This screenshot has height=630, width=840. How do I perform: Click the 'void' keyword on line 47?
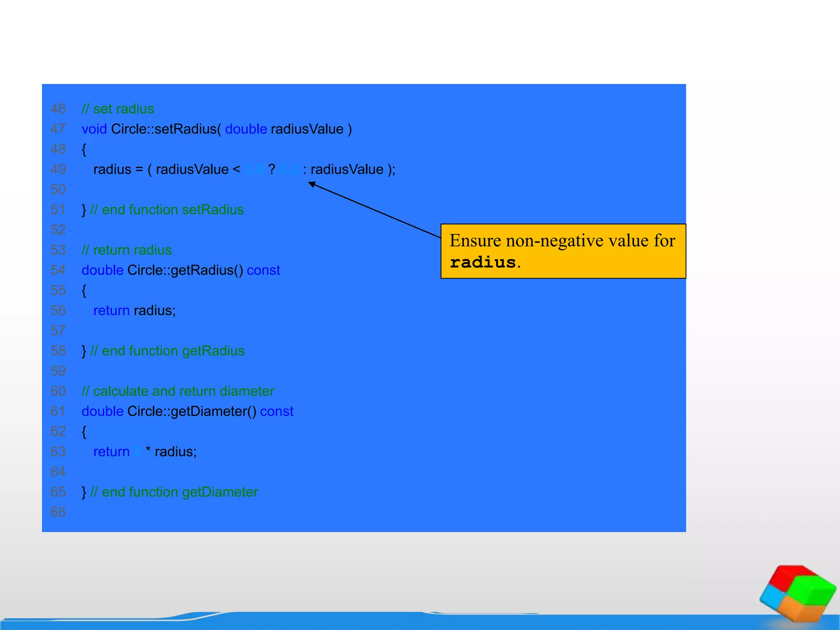(x=94, y=129)
